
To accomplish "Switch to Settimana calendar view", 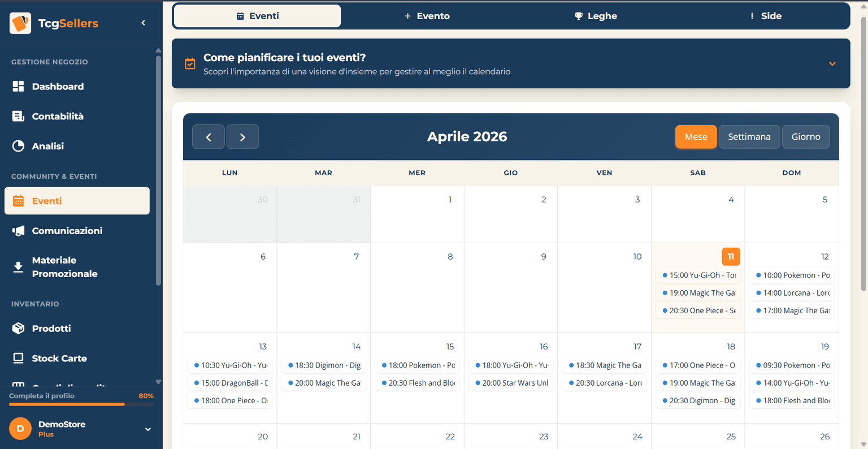I will [x=749, y=137].
